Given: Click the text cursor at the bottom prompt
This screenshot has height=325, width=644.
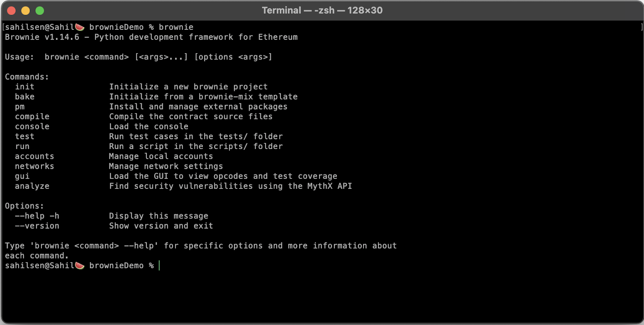Looking at the screenshot, I should pyautogui.click(x=159, y=265).
